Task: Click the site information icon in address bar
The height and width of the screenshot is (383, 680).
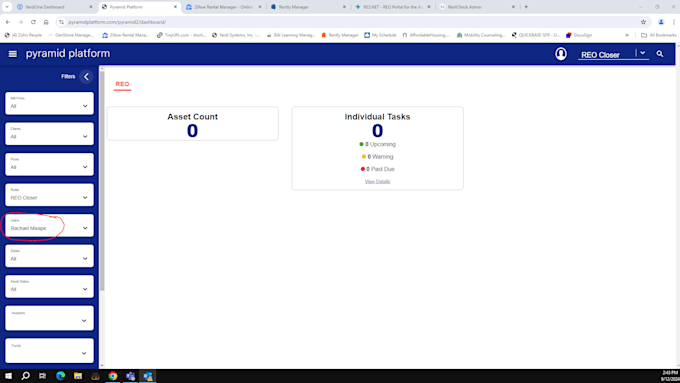Action: pyautogui.click(x=61, y=22)
